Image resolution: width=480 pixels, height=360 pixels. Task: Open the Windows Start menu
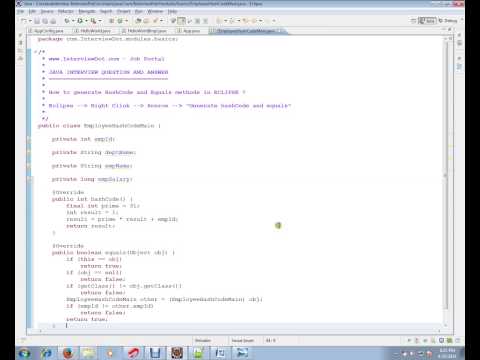(x=25, y=353)
